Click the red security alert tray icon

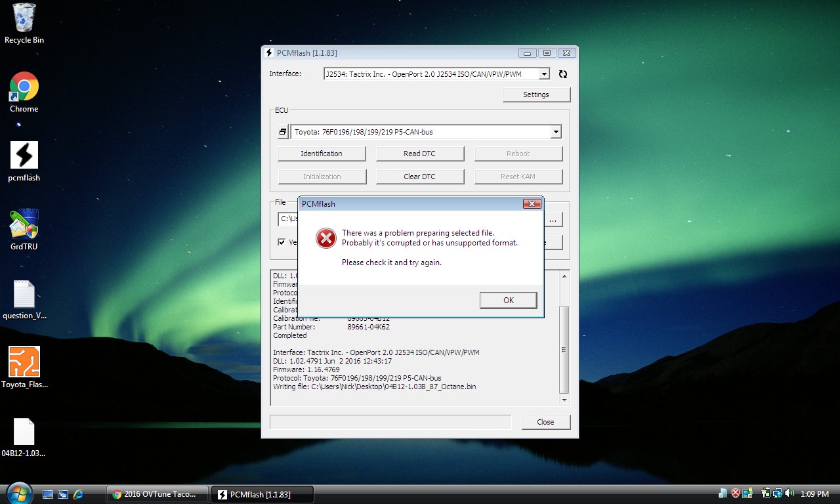coord(736,493)
